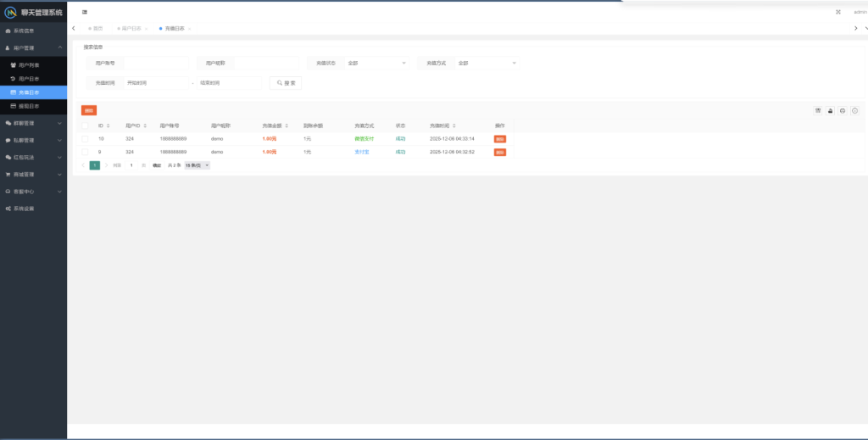This screenshot has height=440, width=868.
Task: Click the orange batch 删除 button above table
Action: 89,110
